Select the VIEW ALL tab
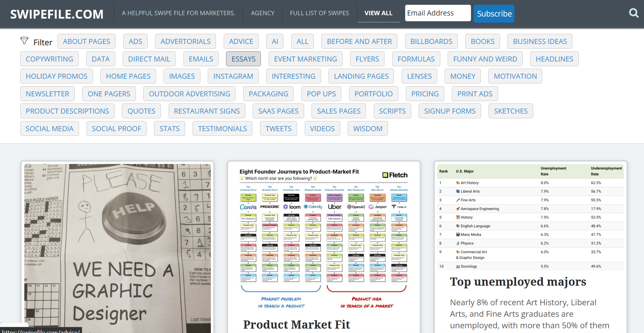This screenshot has width=644, height=333. (x=378, y=13)
